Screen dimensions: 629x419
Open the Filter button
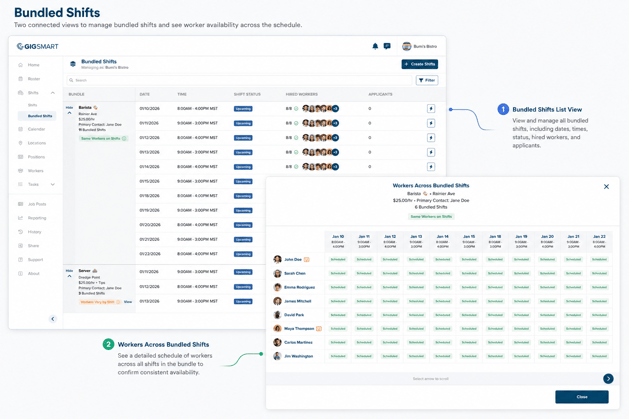click(427, 80)
